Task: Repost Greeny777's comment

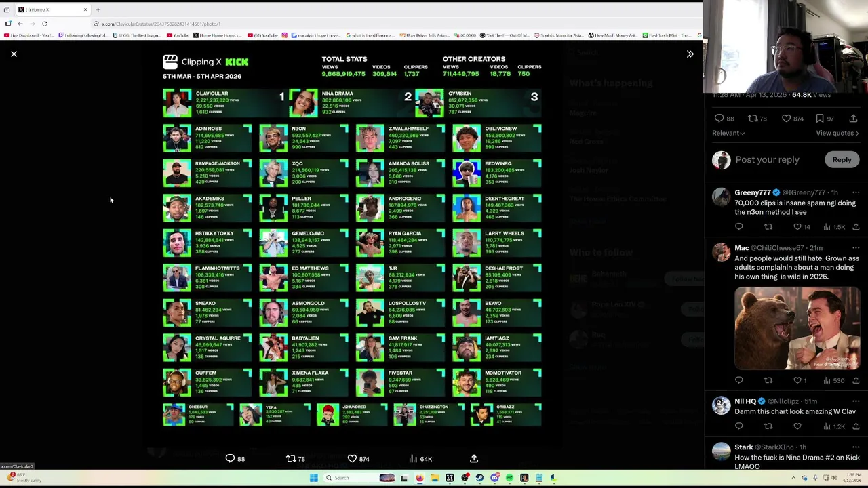Action: [768, 227]
